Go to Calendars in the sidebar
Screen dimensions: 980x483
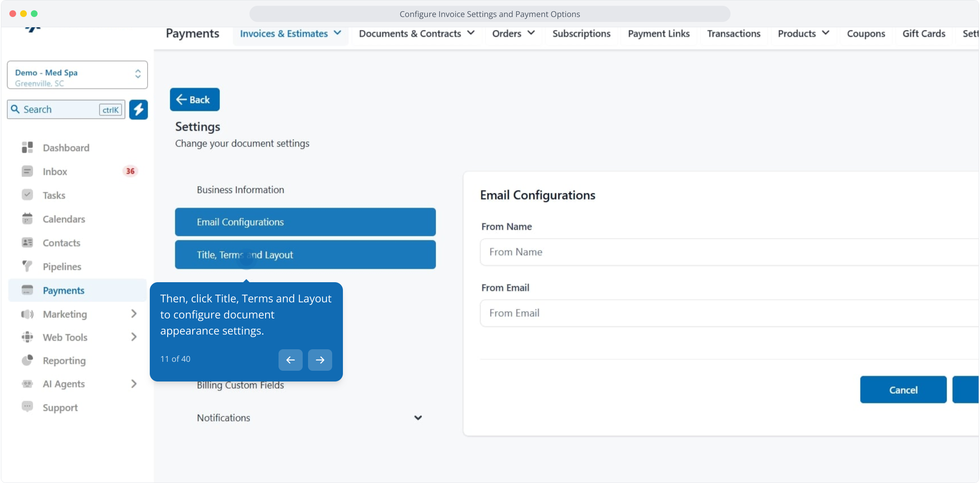point(63,219)
